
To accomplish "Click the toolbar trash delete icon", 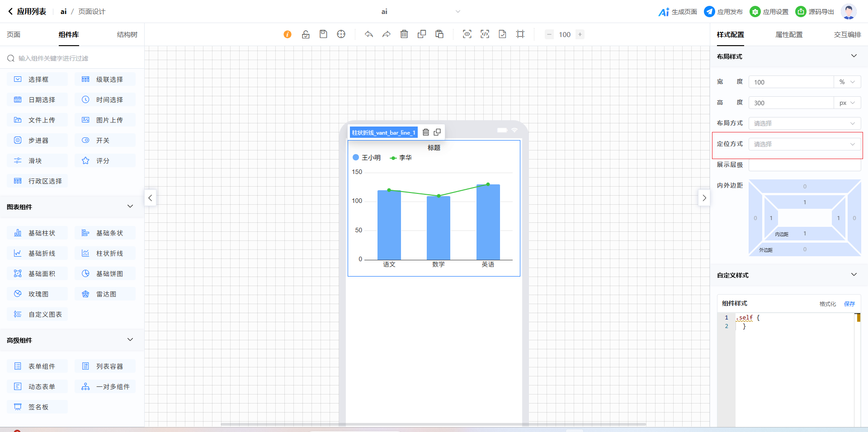I will (404, 34).
